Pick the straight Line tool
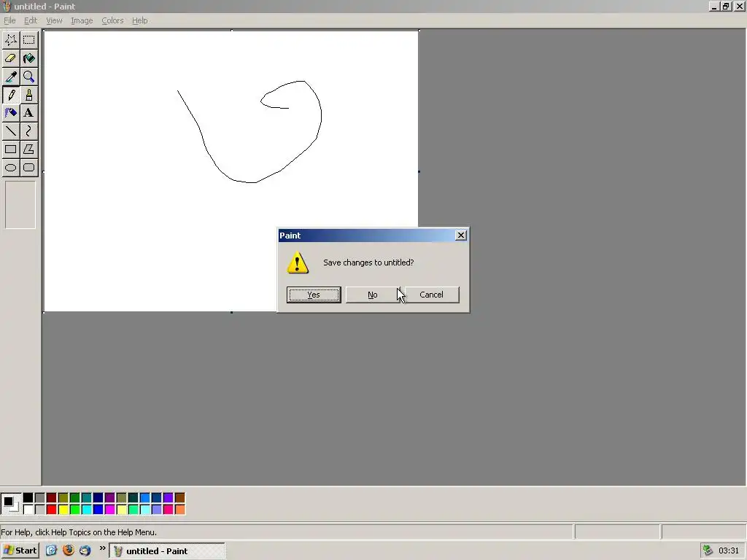 click(11, 131)
